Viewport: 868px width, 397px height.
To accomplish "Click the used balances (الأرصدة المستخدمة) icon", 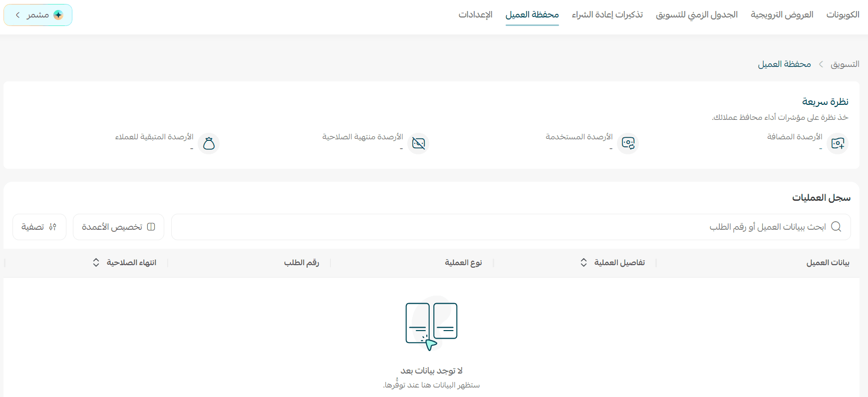I will (x=628, y=144).
